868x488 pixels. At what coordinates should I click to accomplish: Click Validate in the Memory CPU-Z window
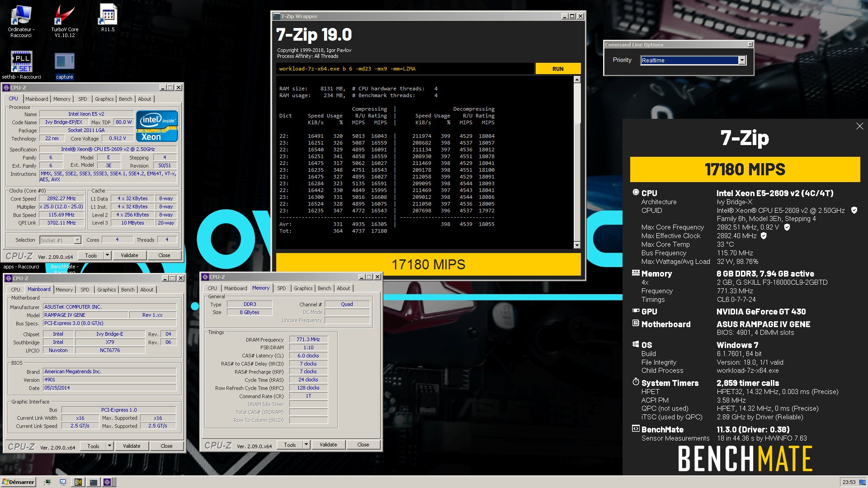(328, 445)
